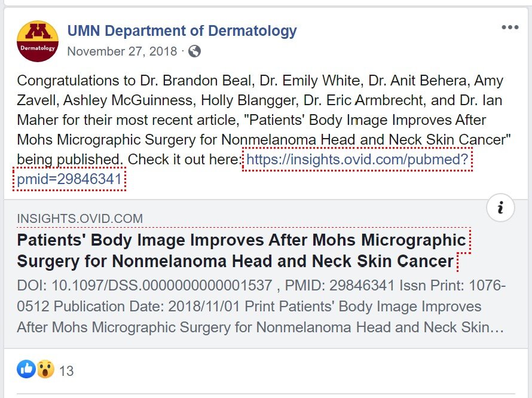Open the Patients' Body Image preview headline
The image size is (532, 398).
pyautogui.click(x=241, y=250)
